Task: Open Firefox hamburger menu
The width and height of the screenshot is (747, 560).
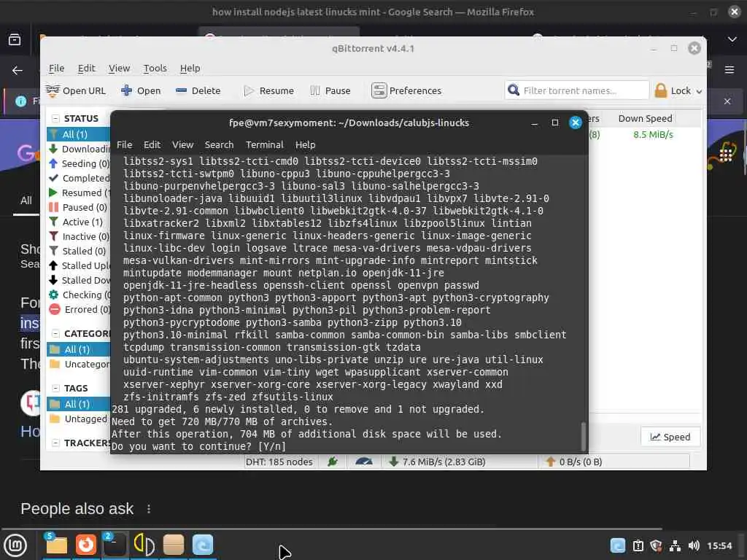Action: click(729, 70)
